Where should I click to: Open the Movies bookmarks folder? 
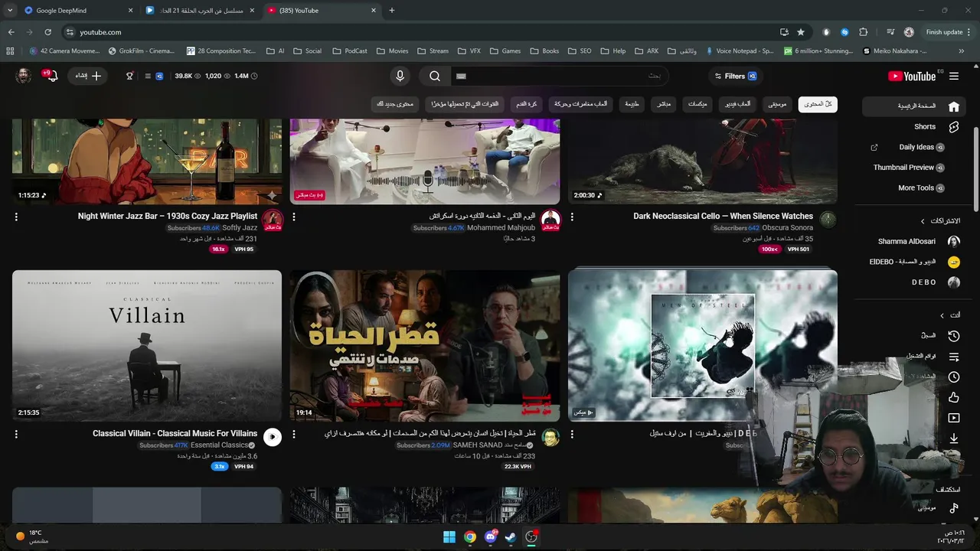click(x=393, y=51)
